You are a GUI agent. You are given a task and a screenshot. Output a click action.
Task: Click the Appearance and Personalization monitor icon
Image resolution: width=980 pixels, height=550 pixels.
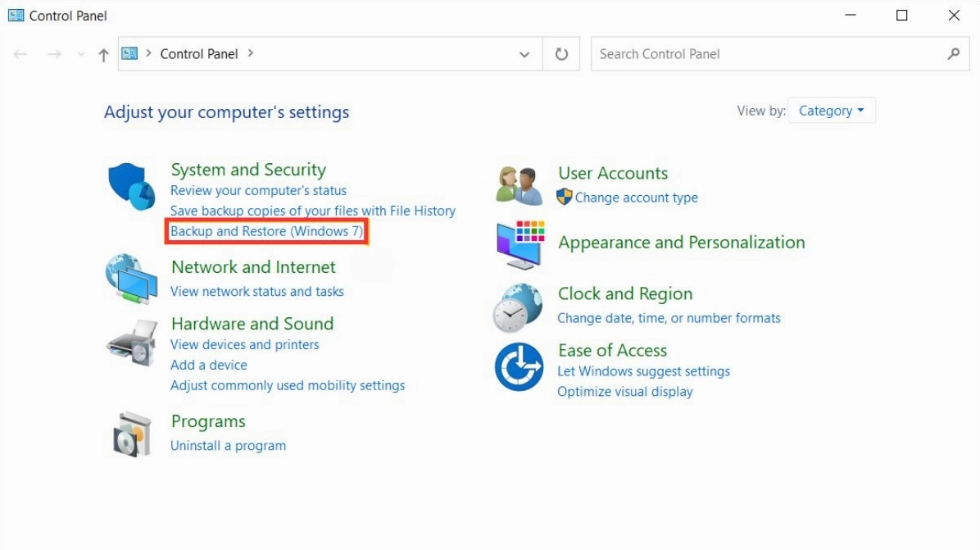click(519, 243)
